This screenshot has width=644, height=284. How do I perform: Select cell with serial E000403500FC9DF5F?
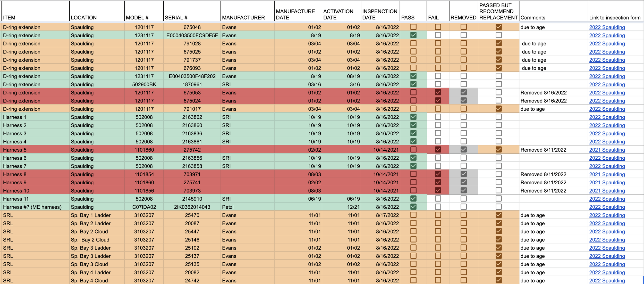click(192, 35)
